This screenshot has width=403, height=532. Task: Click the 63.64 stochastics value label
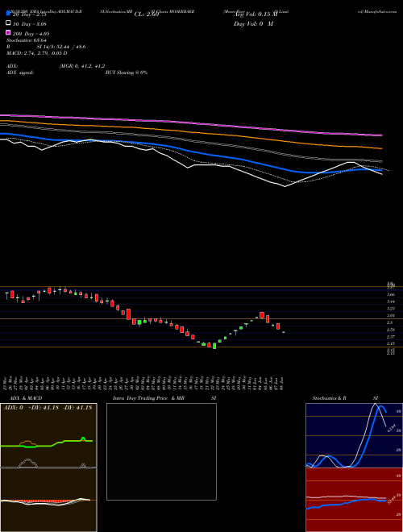(x=391, y=428)
